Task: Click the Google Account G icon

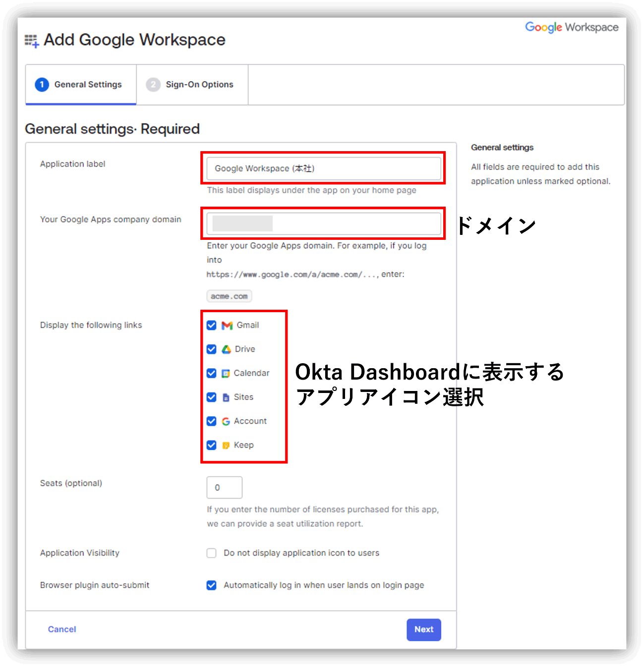Action: (x=226, y=421)
